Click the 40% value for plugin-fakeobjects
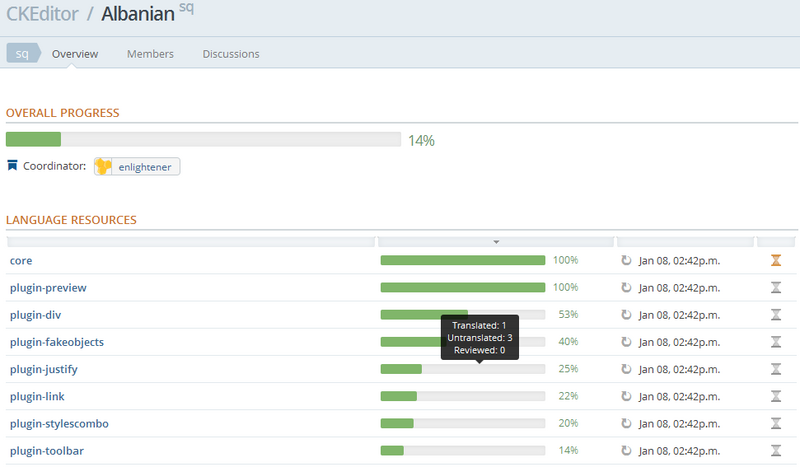 click(568, 341)
